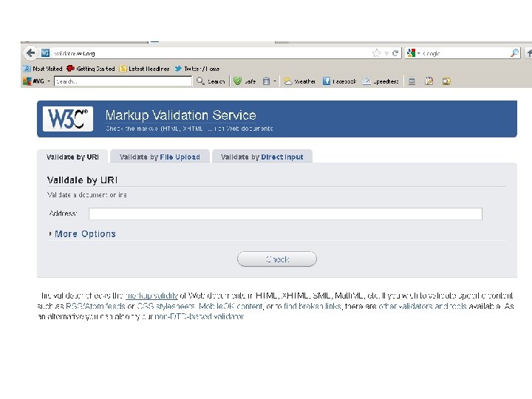Click the AVG Safe shield icon
Screen dimensions: 532x399
click(237, 81)
